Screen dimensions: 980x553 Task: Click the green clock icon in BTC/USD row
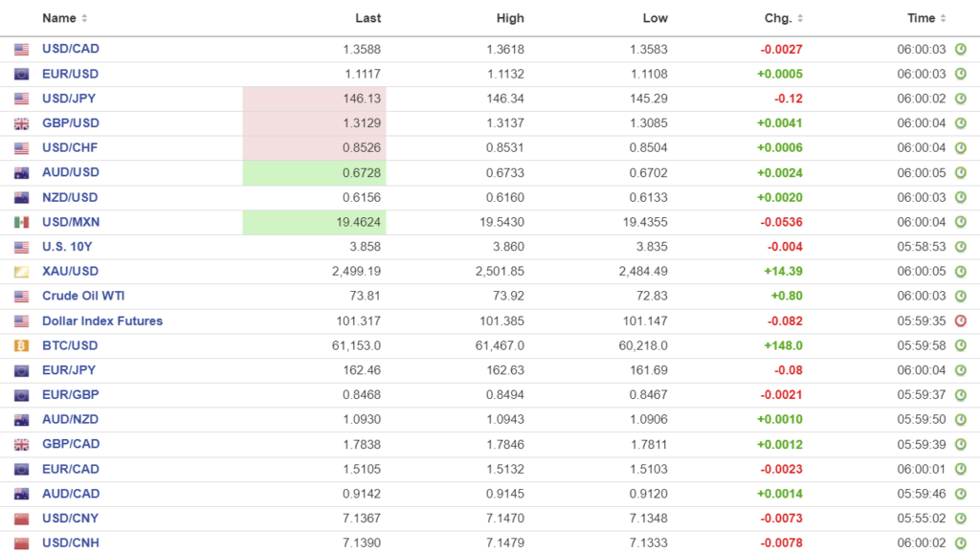pyautogui.click(x=960, y=345)
